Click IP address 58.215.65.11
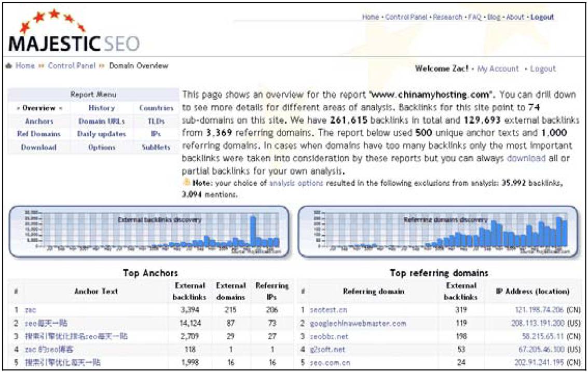 543,336
